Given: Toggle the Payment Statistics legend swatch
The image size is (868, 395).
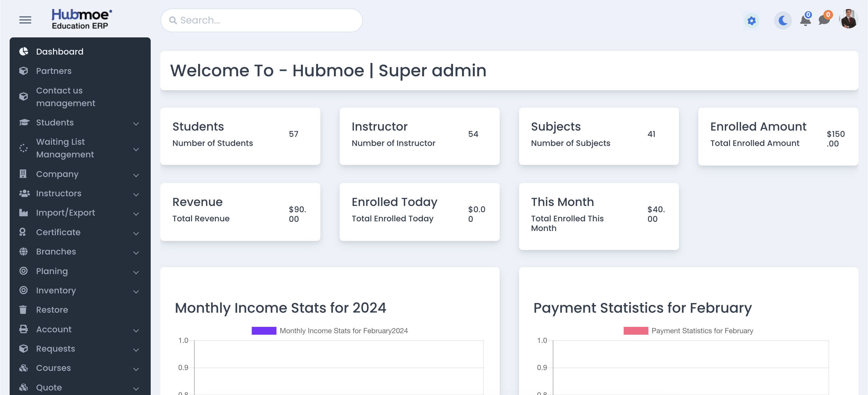Looking at the screenshot, I should (x=636, y=331).
